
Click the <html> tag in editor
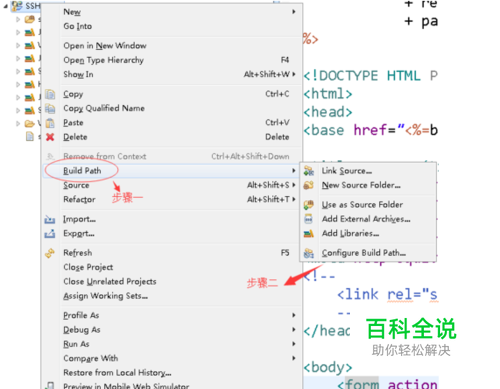[328, 94]
